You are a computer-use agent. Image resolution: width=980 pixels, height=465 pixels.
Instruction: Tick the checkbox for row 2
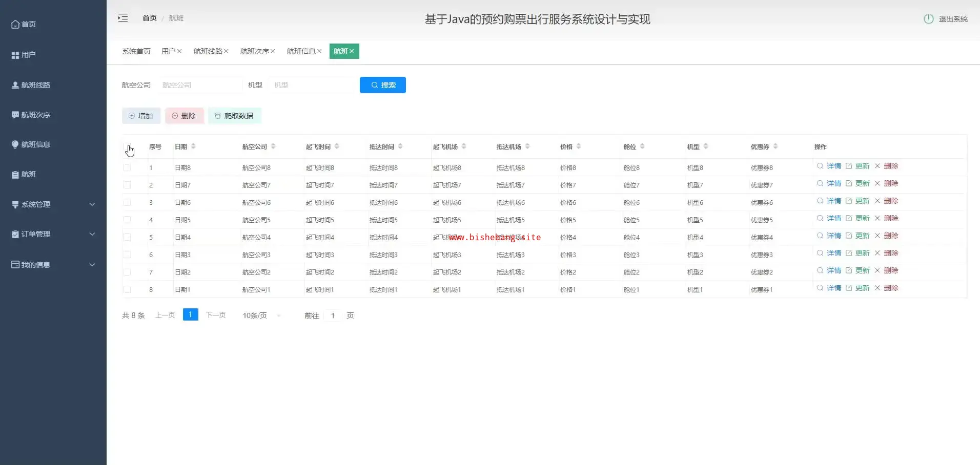(127, 185)
